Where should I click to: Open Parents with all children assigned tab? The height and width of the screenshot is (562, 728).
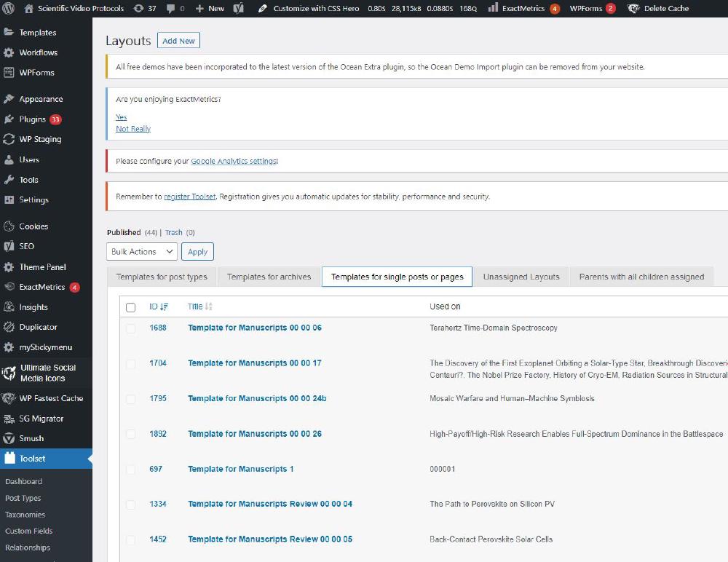click(x=641, y=277)
